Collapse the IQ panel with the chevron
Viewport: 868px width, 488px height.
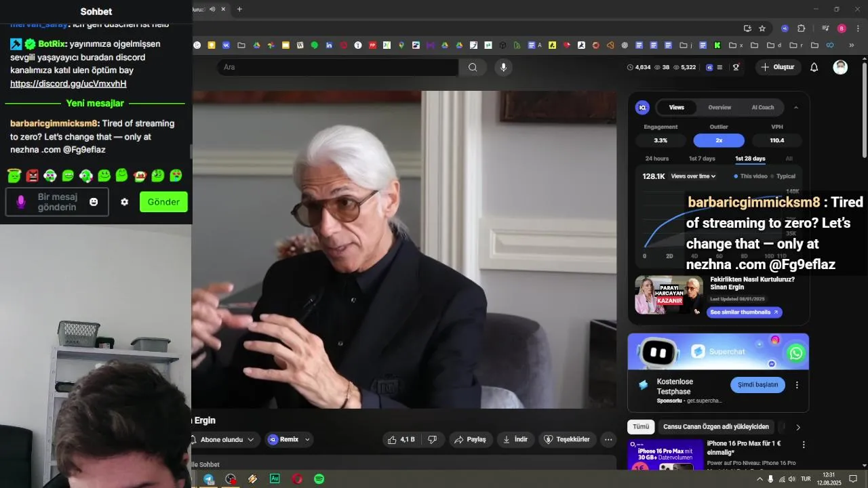point(796,107)
